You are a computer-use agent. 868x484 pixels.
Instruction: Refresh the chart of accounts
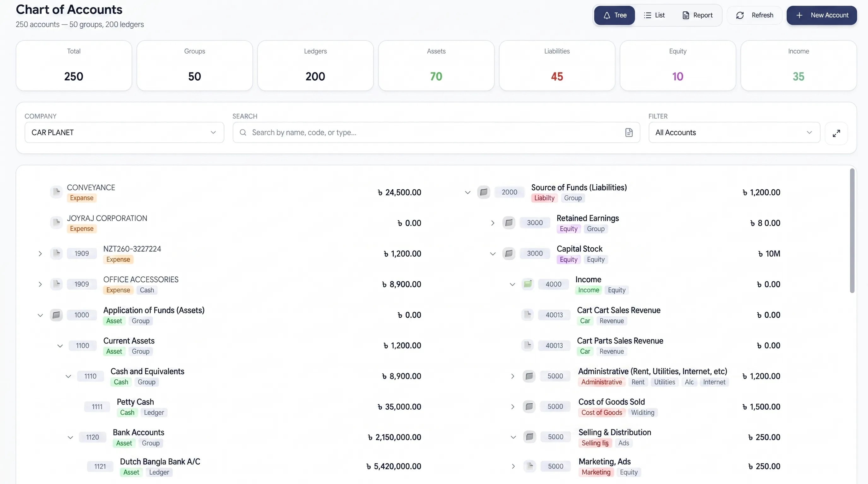754,15
